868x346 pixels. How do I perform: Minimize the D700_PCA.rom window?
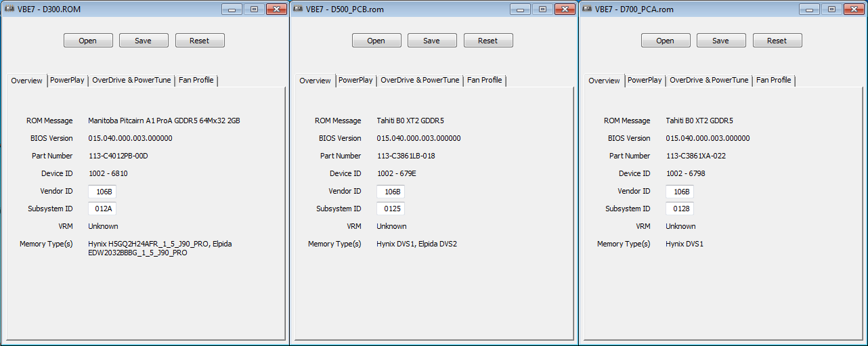(810, 9)
